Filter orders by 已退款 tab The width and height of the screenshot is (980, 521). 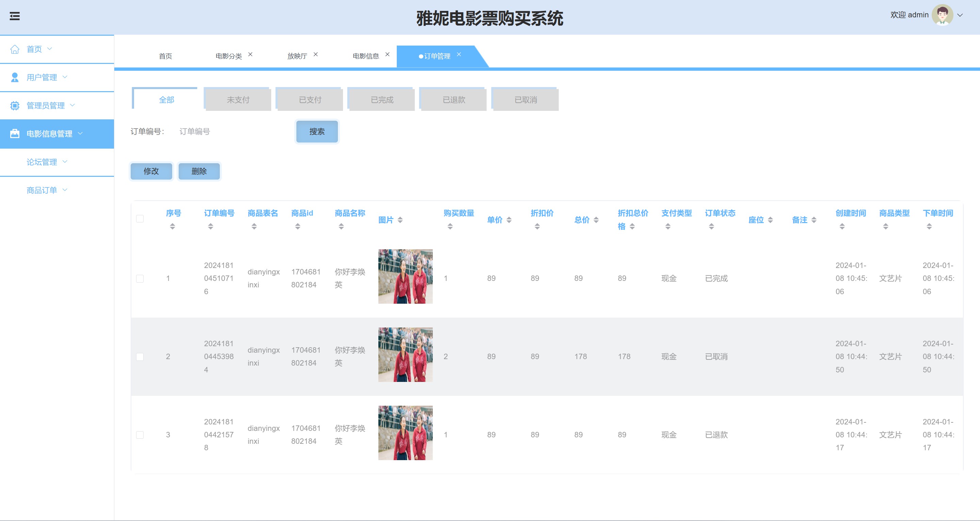[454, 100]
